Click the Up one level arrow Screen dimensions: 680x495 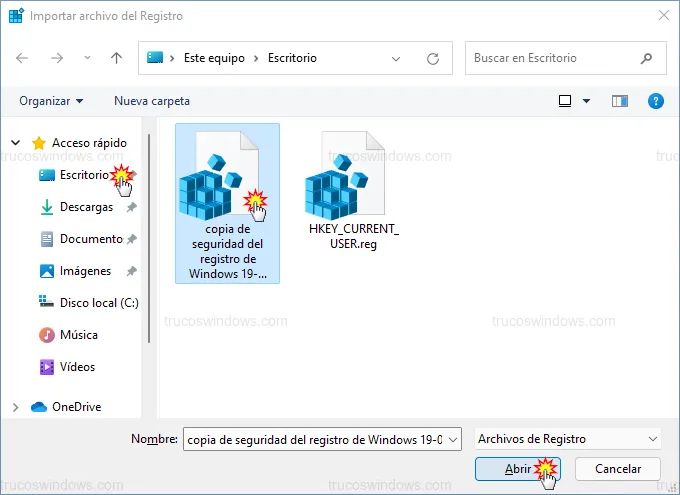click(117, 58)
